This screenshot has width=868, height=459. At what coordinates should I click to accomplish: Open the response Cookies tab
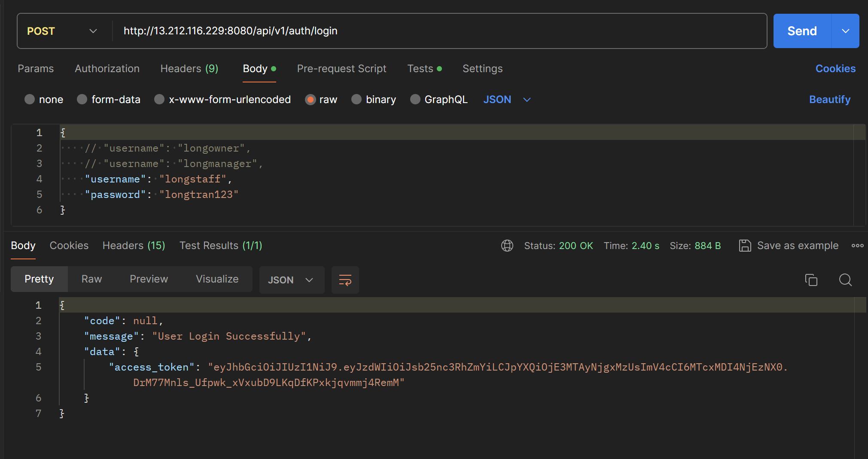pos(69,246)
